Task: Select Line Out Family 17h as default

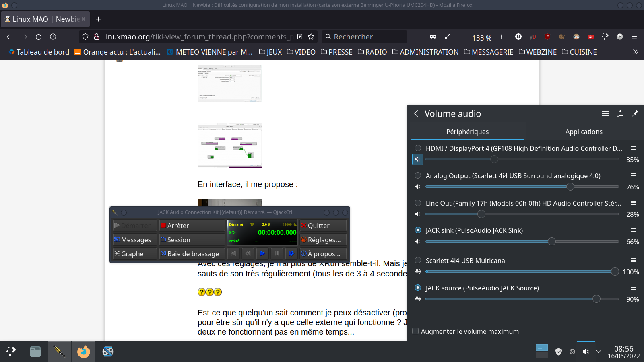Action: coord(418,203)
